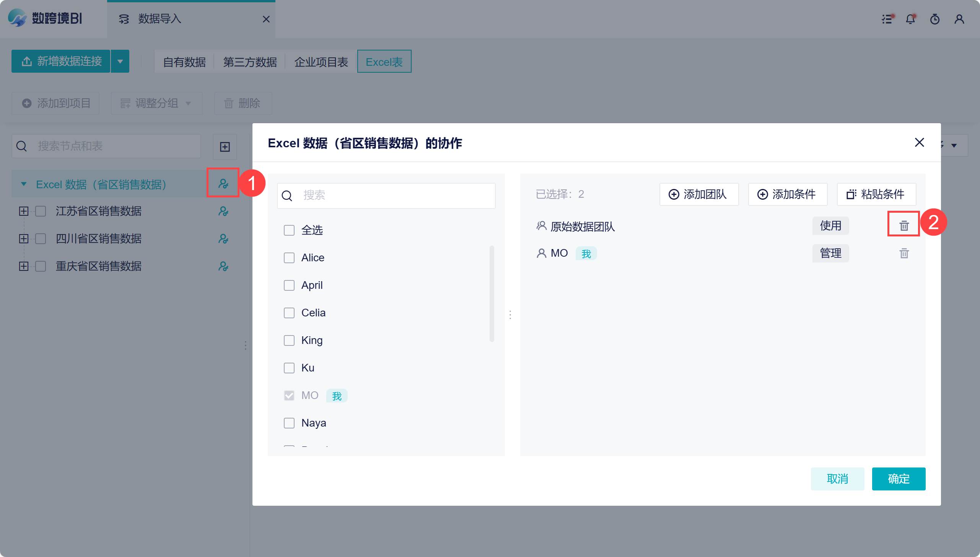Select the King user checkbox
The height and width of the screenshot is (557, 980).
point(289,340)
